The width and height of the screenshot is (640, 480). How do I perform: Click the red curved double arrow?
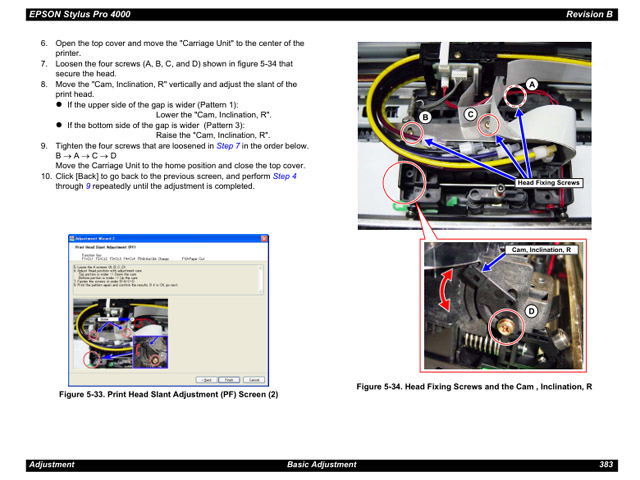pos(441,295)
